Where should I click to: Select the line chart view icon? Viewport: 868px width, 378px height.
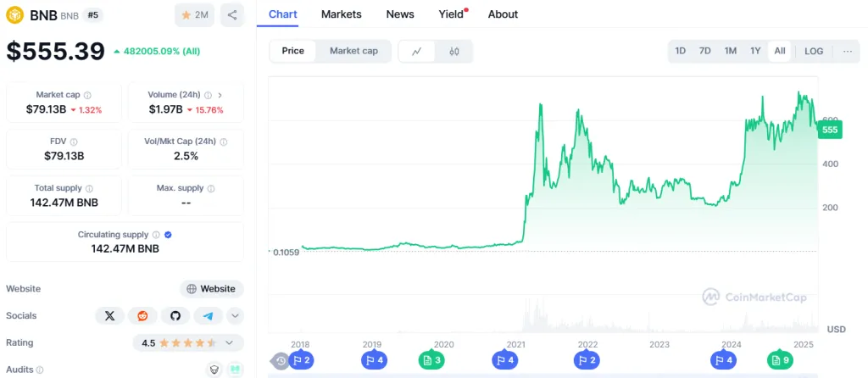coord(417,51)
